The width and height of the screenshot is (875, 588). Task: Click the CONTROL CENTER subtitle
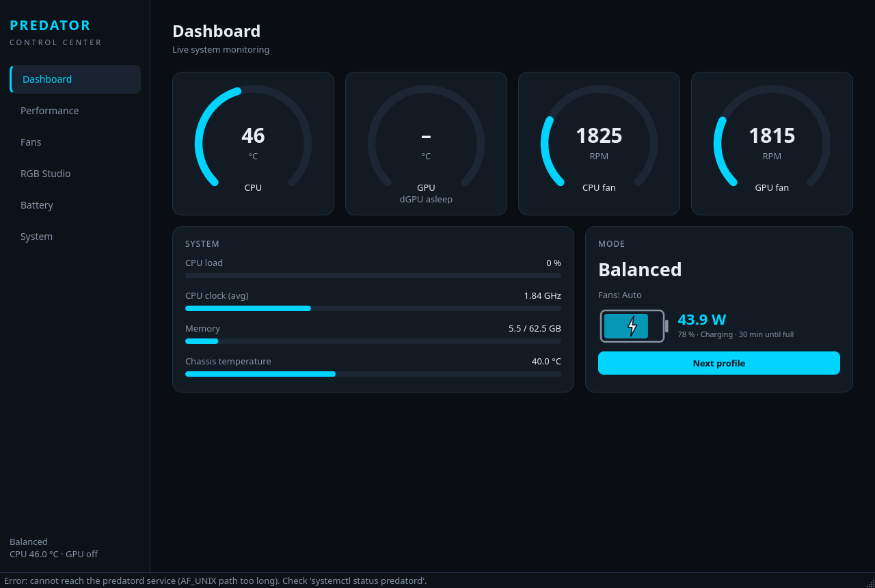[55, 42]
